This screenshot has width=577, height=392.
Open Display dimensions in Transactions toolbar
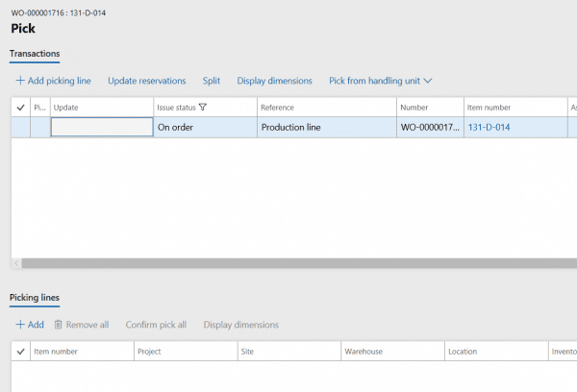point(274,82)
